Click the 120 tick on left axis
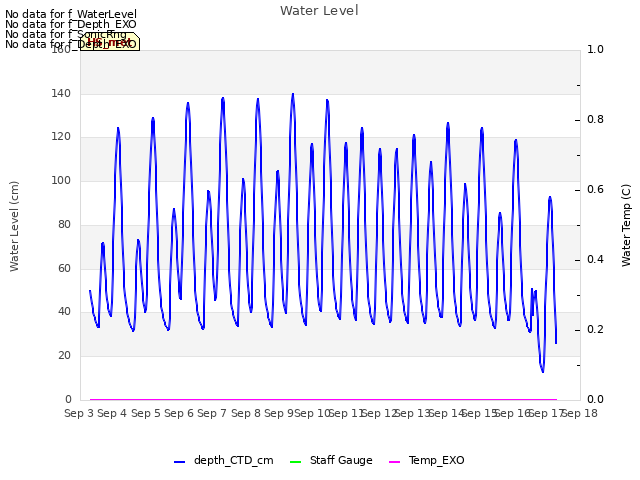Screen dimensions: 640x480 (x=61, y=137)
